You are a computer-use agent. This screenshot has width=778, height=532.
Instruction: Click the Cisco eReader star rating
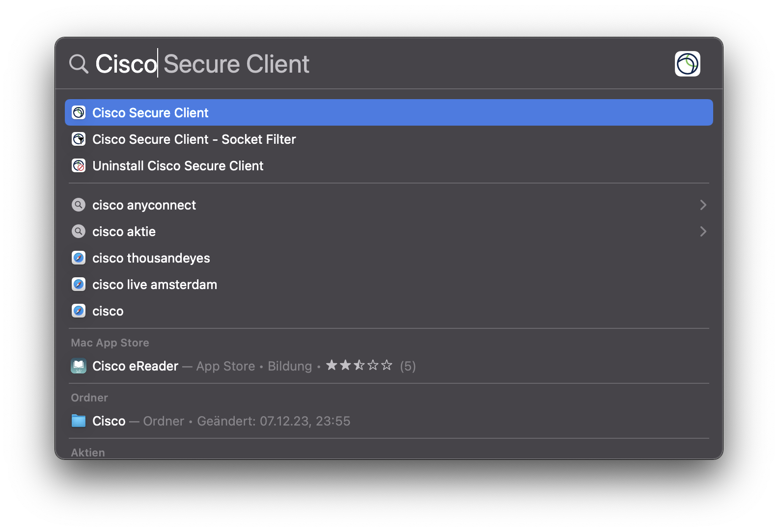[x=359, y=366]
